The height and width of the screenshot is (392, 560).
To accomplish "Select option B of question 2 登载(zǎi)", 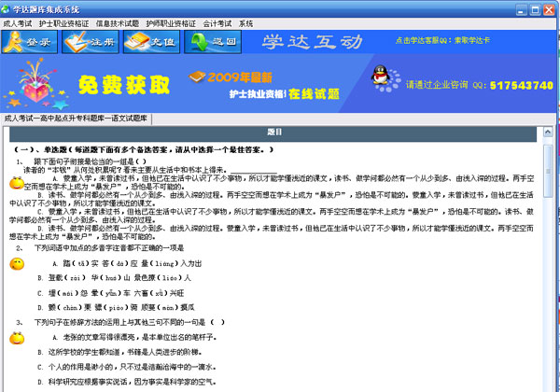I will [x=114, y=278].
